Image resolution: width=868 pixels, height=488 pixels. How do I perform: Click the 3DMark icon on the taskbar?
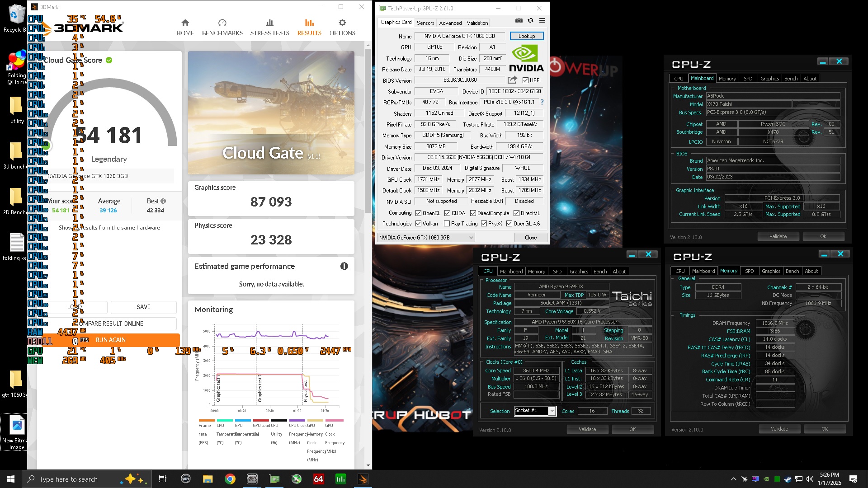point(363,479)
